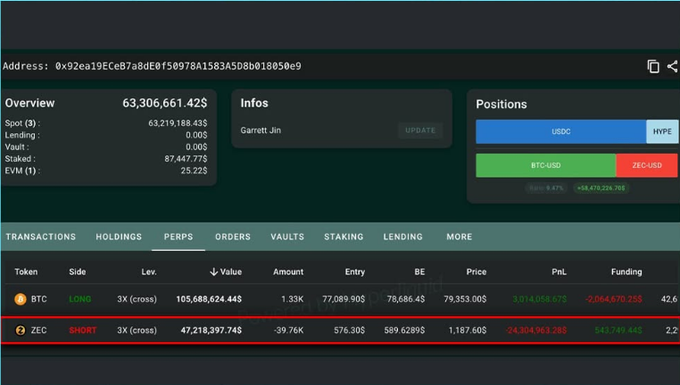Switch to the Lending tab

pos(403,237)
